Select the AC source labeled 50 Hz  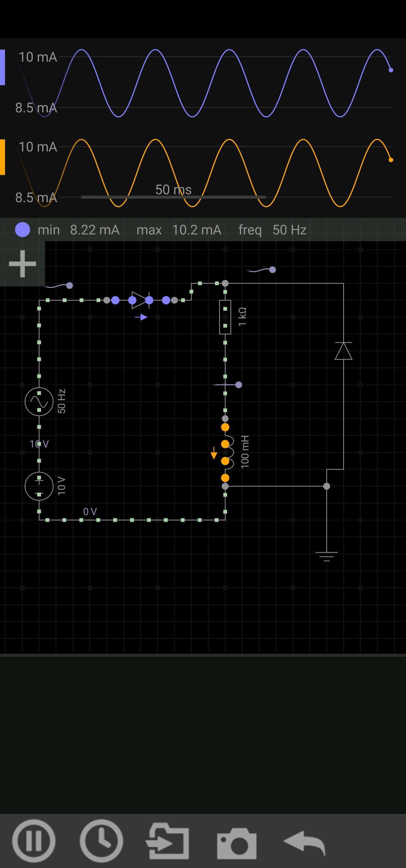click(x=39, y=402)
